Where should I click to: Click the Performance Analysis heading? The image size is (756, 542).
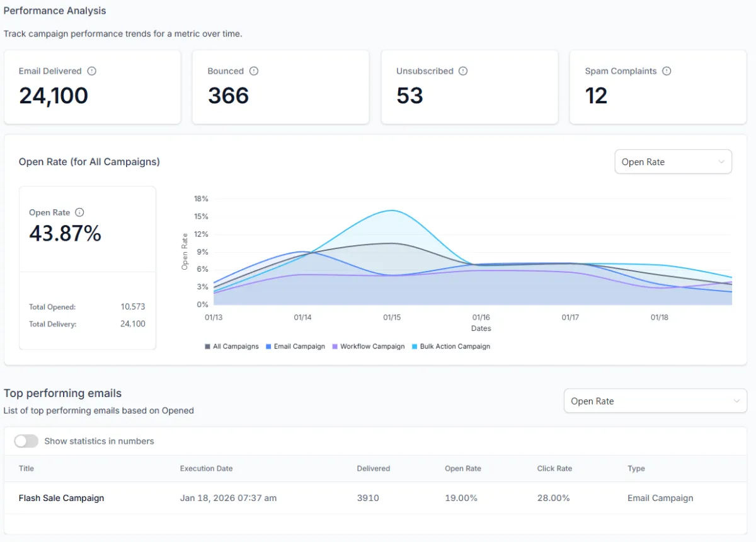pos(55,11)
